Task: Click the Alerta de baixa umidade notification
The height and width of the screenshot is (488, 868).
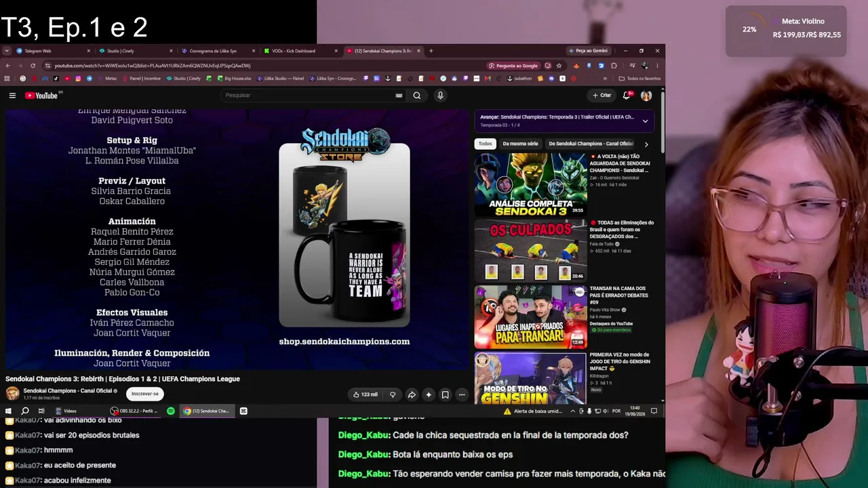Action: 533,411
